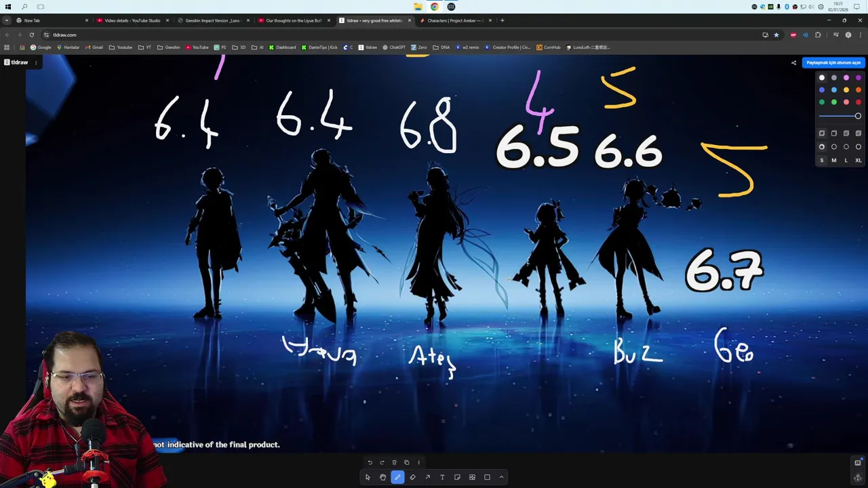Pick the orange color swatch

point(859,90)
